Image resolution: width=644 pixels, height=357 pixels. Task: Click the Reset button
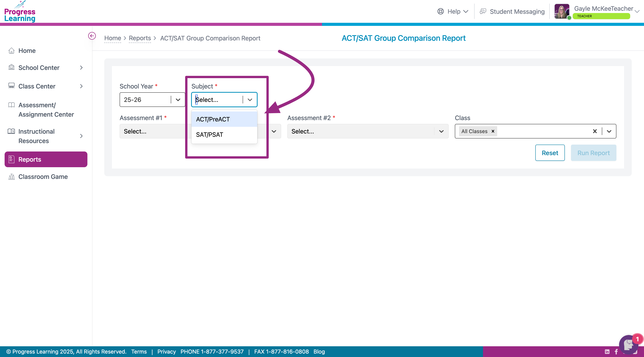550,153
